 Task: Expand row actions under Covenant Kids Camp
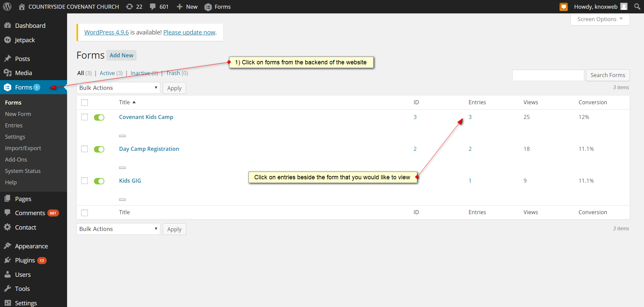coord(122,136)
